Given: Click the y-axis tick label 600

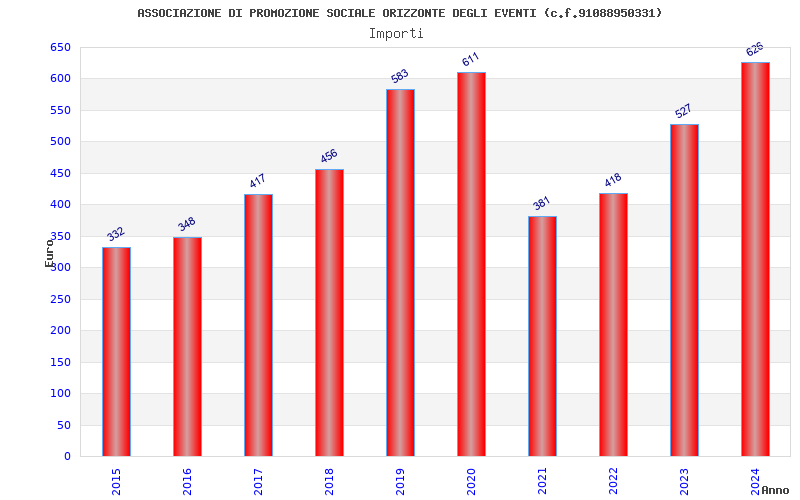Looking at the screenshot, I should pyautogui.click(x=60, y=79).
